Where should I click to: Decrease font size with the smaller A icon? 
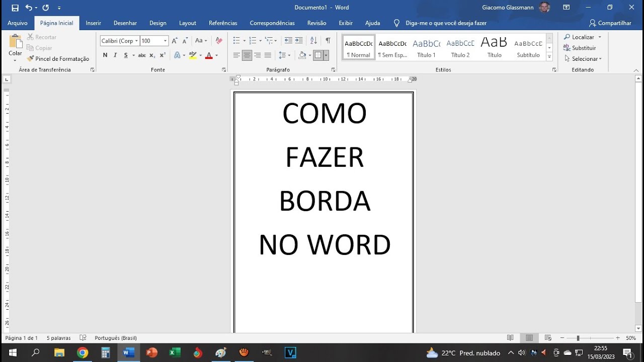[x=185, y=41]
